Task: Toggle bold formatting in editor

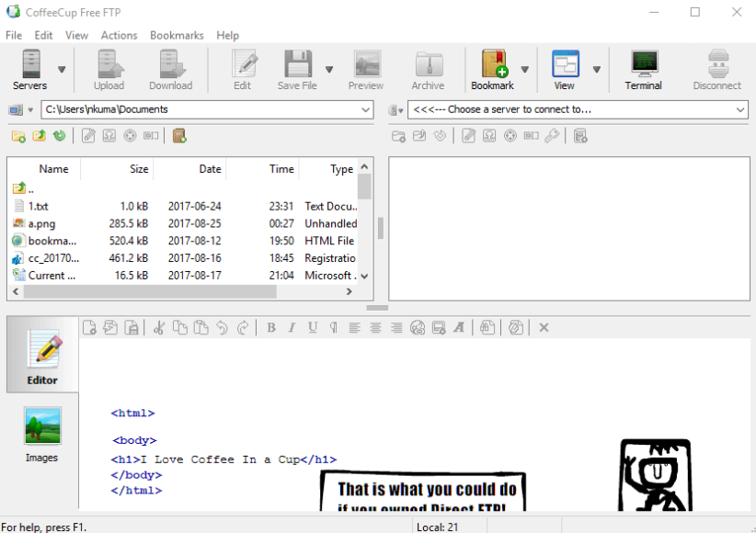Action: [271, 328]
